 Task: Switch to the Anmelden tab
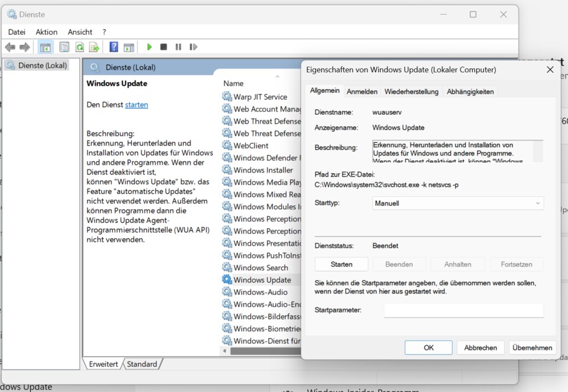click(x=362, y=92)
